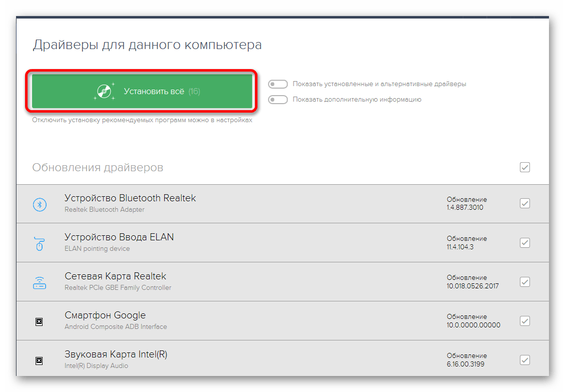Viewport: 565px width, 392px height.
Task: Click the Смартфон Google driver title
Action: tap(105, 315)
